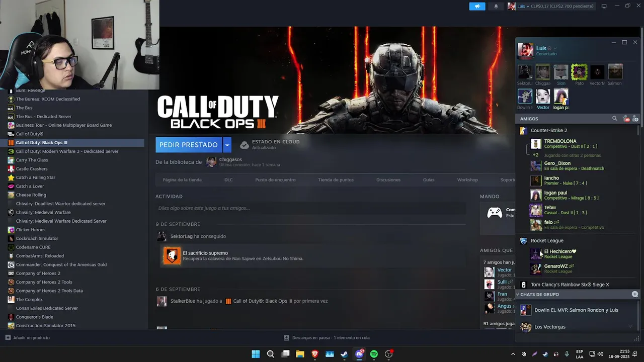The height and width of the screenshot is (362, 644).
Task: Open the Workshop tab
Action: pyautogui.click(x=467, y=179)
